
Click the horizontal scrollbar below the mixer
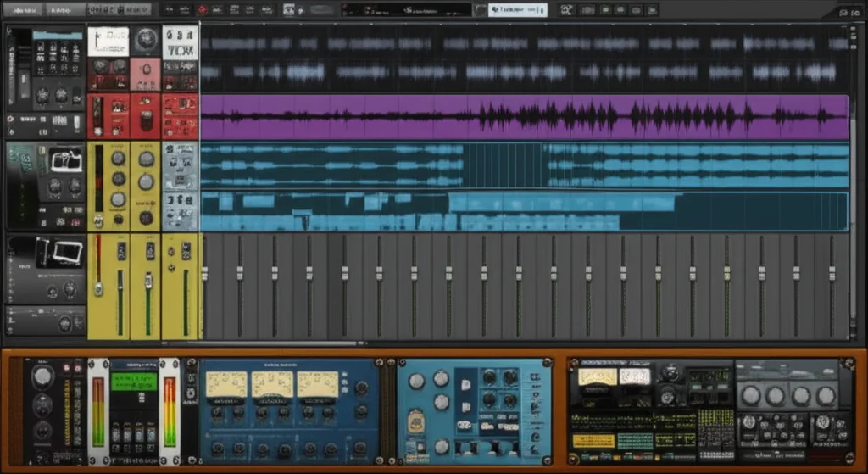coord(263,343)
